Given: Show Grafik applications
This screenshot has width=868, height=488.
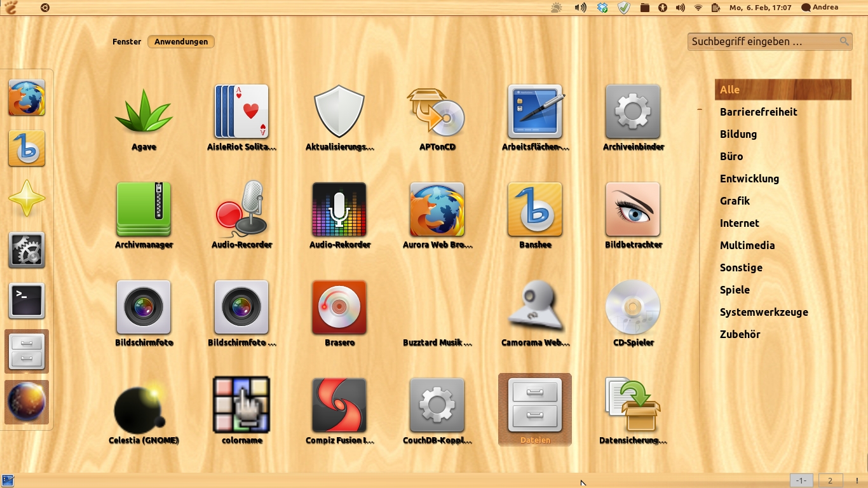Looking at the screenshot, I should click(735, 201).
